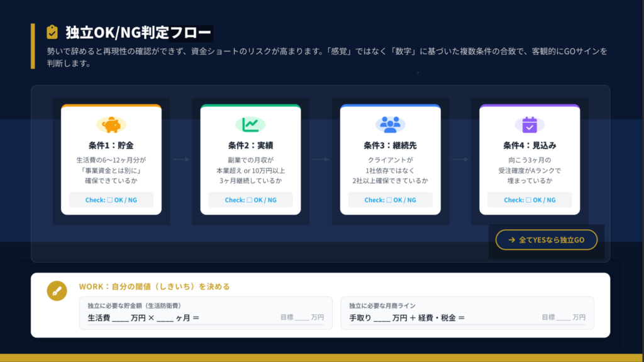Viewport: 644px width, 362px height.
Task: Click the gold pen WORK icon
Action: point(57,291)
